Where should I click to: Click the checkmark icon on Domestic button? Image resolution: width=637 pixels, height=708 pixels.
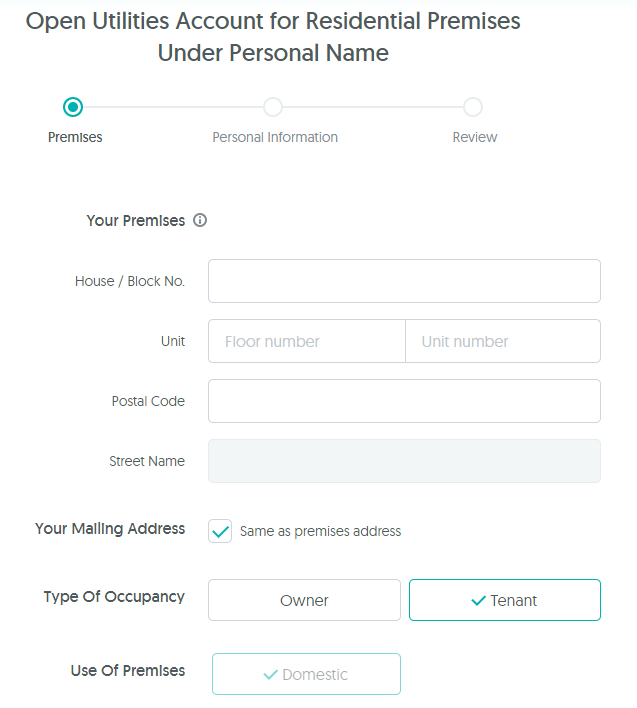pyautogui.click(x=270, y=675)
